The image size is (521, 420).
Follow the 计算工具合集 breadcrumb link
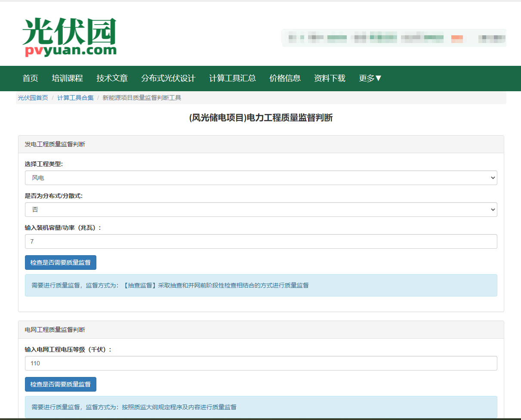coord(75,98)
